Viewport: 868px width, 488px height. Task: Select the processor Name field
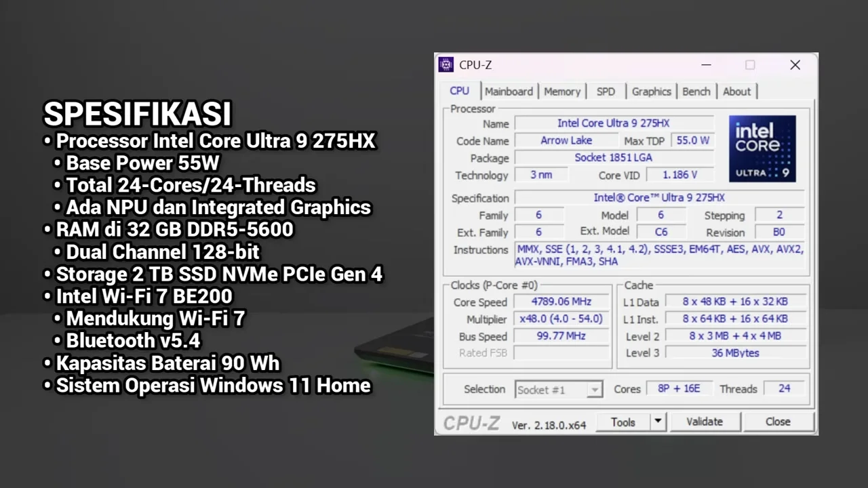coord(613,123)
